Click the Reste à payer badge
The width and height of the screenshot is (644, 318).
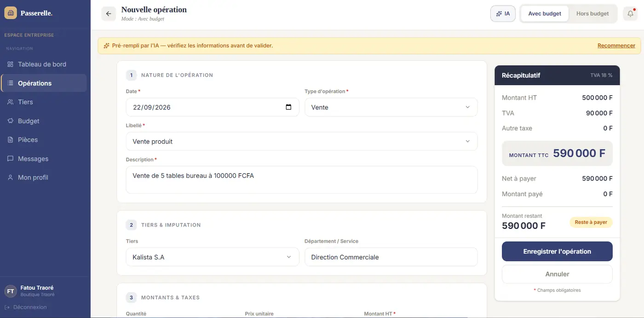click(x=591, y=222)
